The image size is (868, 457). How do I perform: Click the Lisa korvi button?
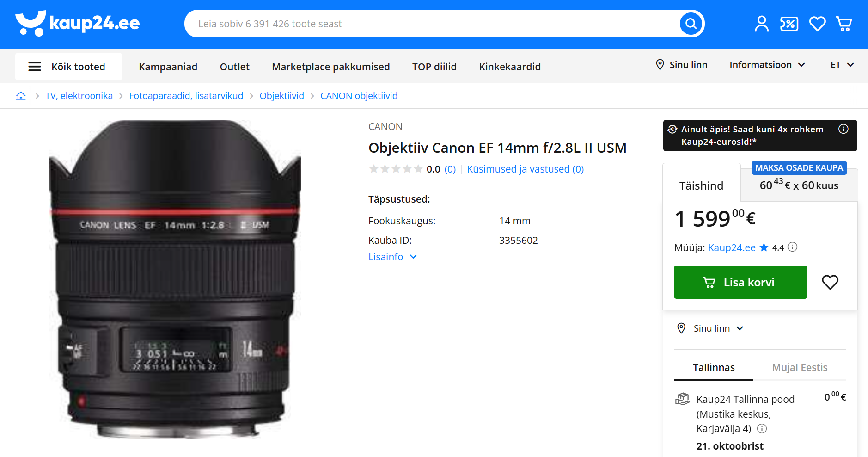(740, 282)
